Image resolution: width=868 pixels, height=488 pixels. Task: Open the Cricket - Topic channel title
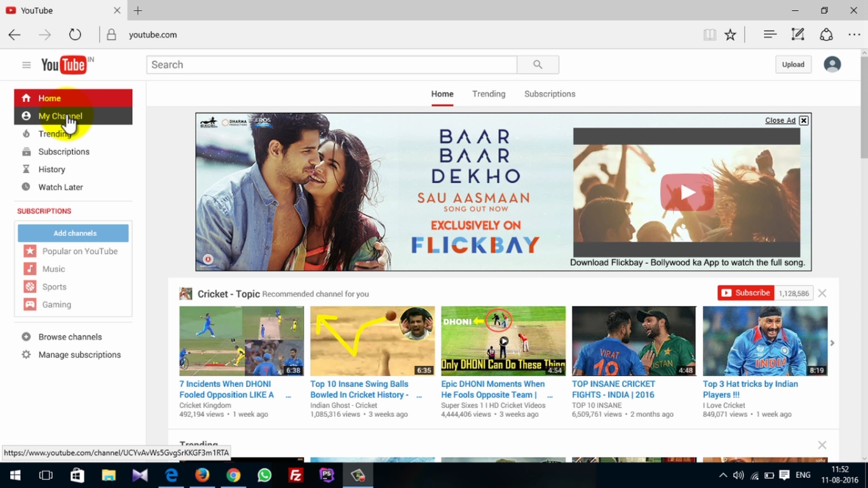229,294
